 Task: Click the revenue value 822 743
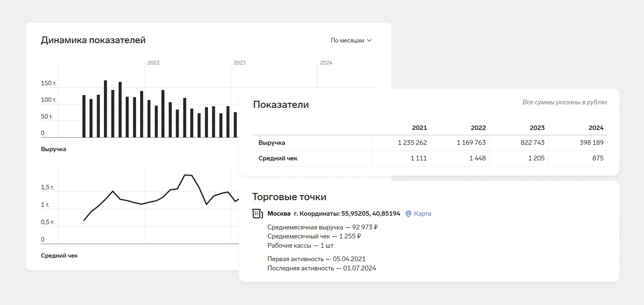533,143
